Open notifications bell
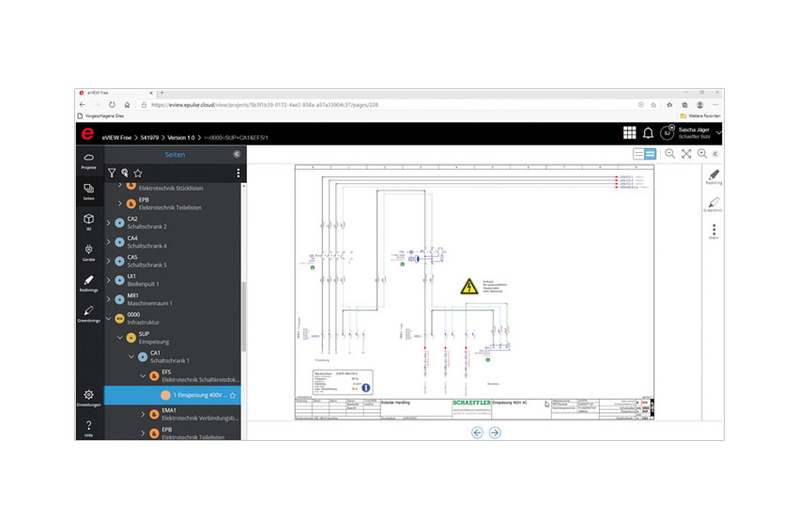The height and width of the screenshot is (532, 798). coord(648,133)
